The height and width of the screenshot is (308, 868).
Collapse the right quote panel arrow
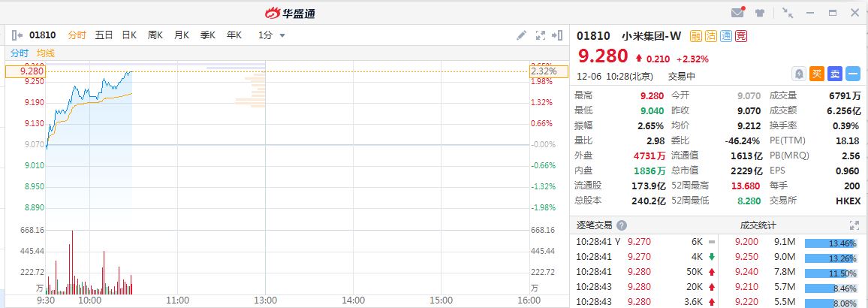pyautogui.click(x=557, y=35)
